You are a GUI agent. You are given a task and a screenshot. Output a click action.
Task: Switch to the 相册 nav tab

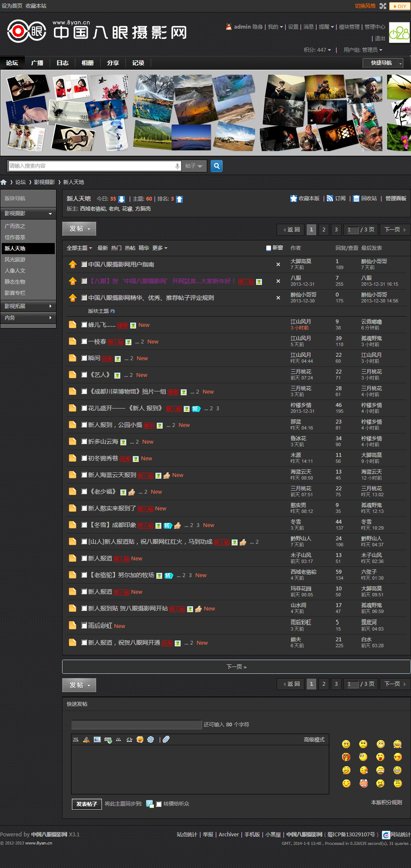click(88, 63)
